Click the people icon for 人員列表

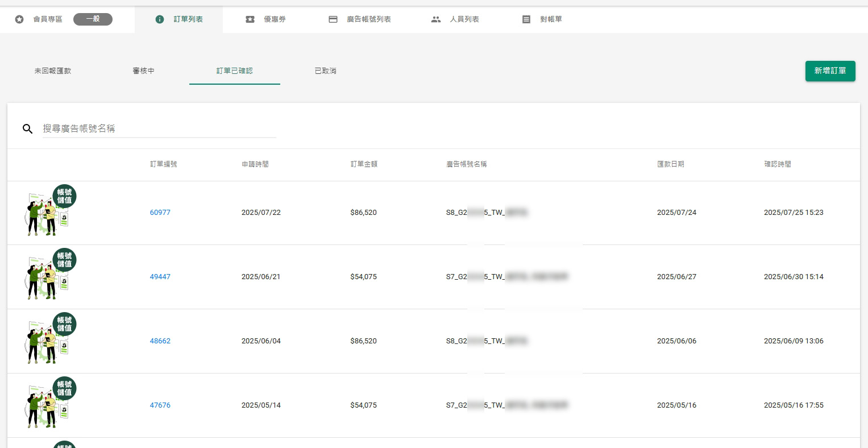pyautogui.click(x=436, y=19)
